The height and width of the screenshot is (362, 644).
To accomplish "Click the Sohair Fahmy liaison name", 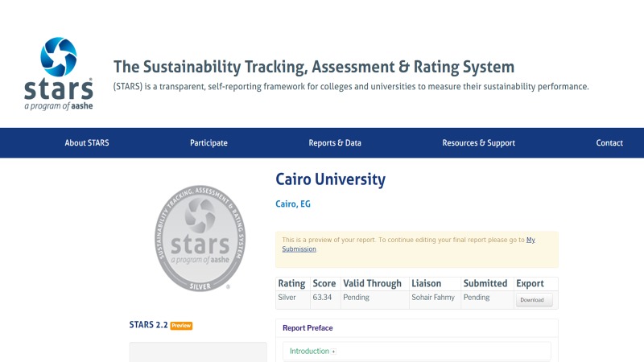I will point(433,298).
